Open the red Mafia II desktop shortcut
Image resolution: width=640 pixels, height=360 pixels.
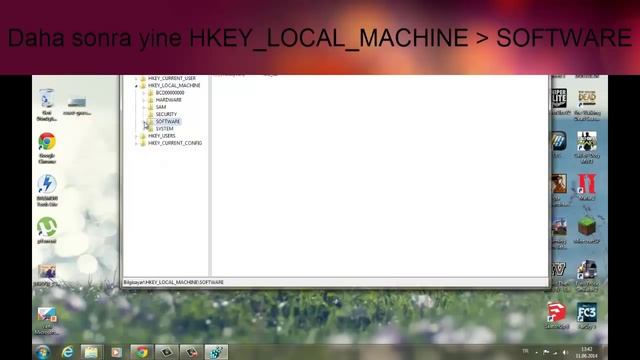(587, 187)
